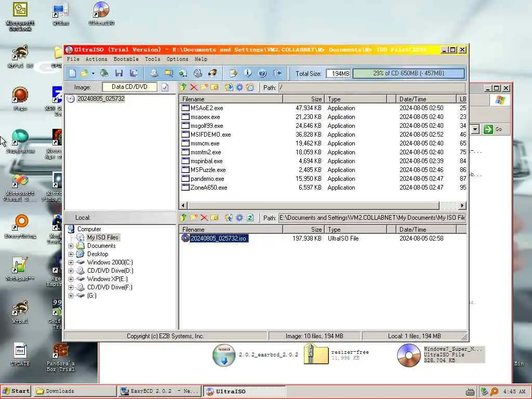Sort image list by Size column header
This screenshot has width=532, height=399.
point(303,99)
